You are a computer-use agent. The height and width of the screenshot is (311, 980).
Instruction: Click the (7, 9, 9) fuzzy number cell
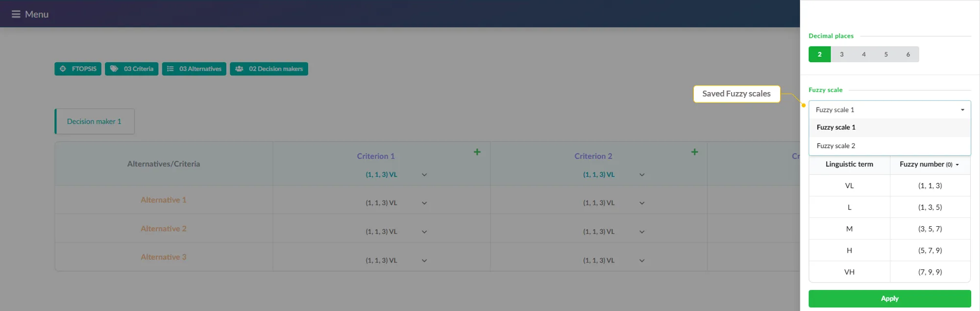coord(930,272)
